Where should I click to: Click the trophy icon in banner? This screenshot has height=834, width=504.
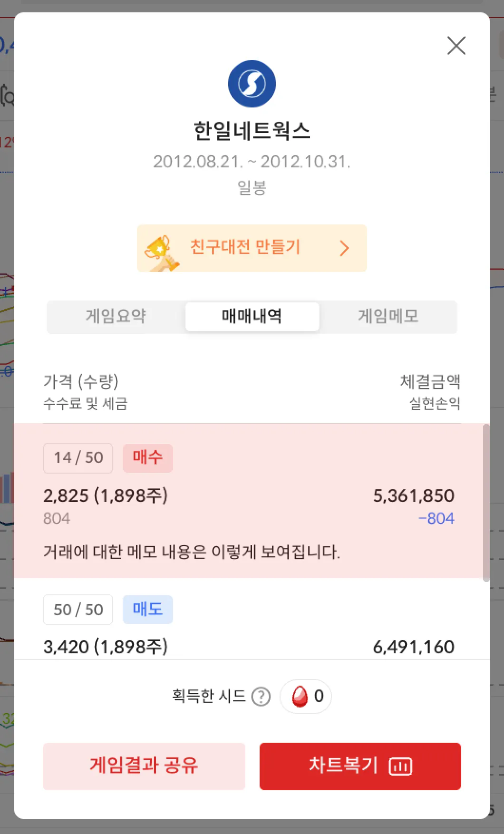161,251
